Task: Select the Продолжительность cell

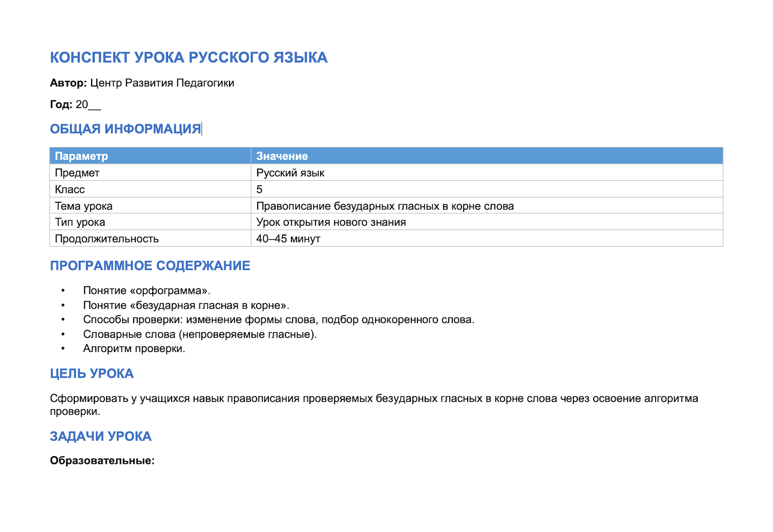Action: (x=150, y=238)
